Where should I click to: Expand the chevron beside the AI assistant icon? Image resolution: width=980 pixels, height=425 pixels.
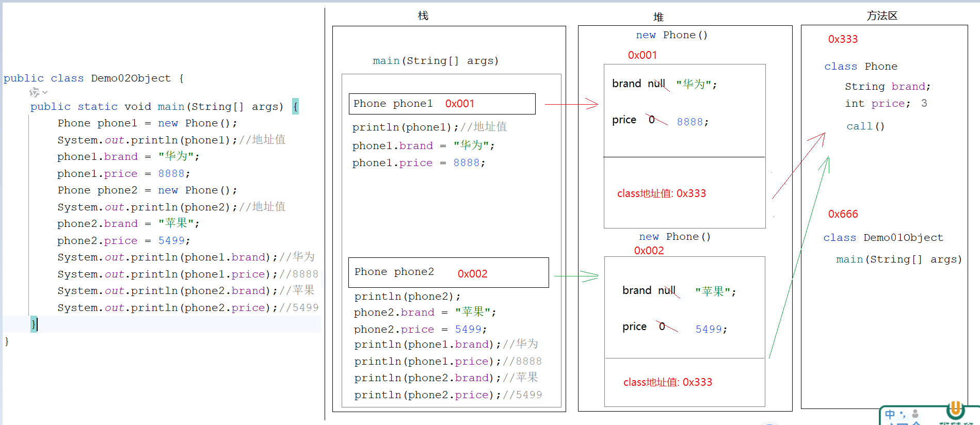click(45, 92)
